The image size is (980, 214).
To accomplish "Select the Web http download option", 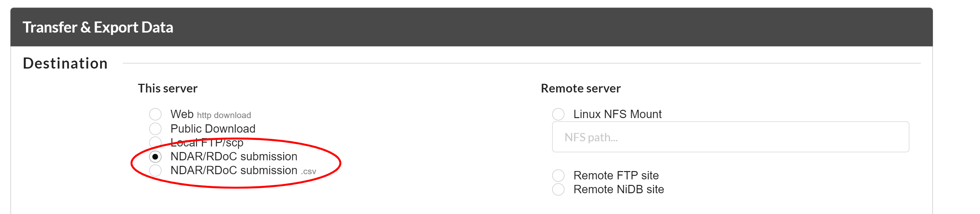I will click(x=155, y=114).
